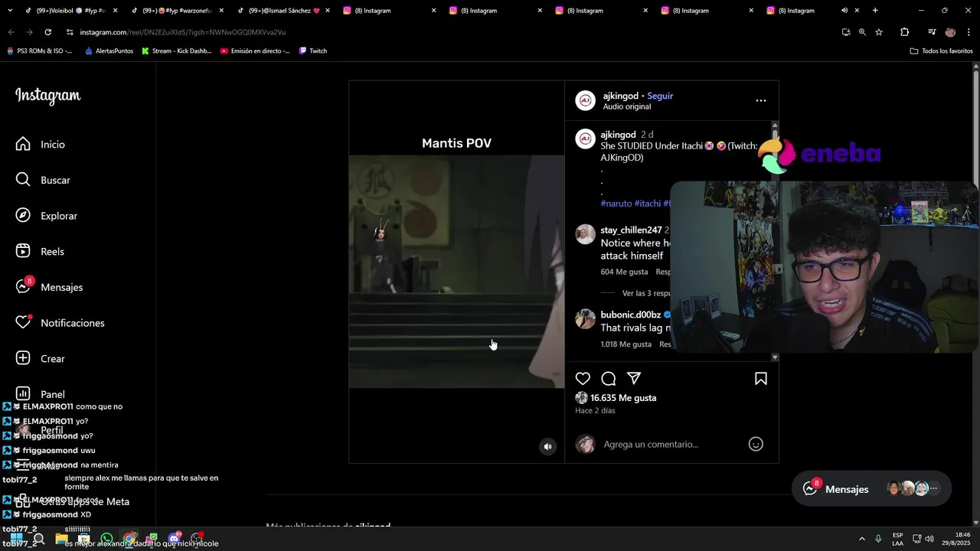980x551 pixels.
Task: Click scroll-up arrow of comments panel
Action: [x=775, y=125]
